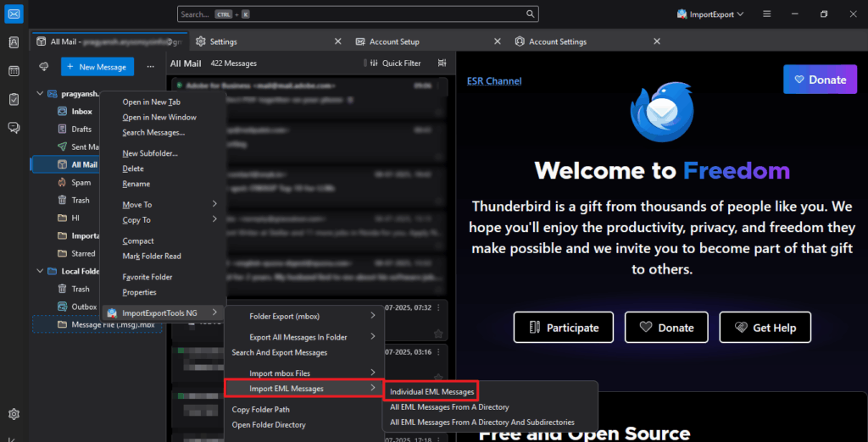This screenshot has width=868, height=442.
Task: Open options for the 03:16 message
Action: pos(439,351)
